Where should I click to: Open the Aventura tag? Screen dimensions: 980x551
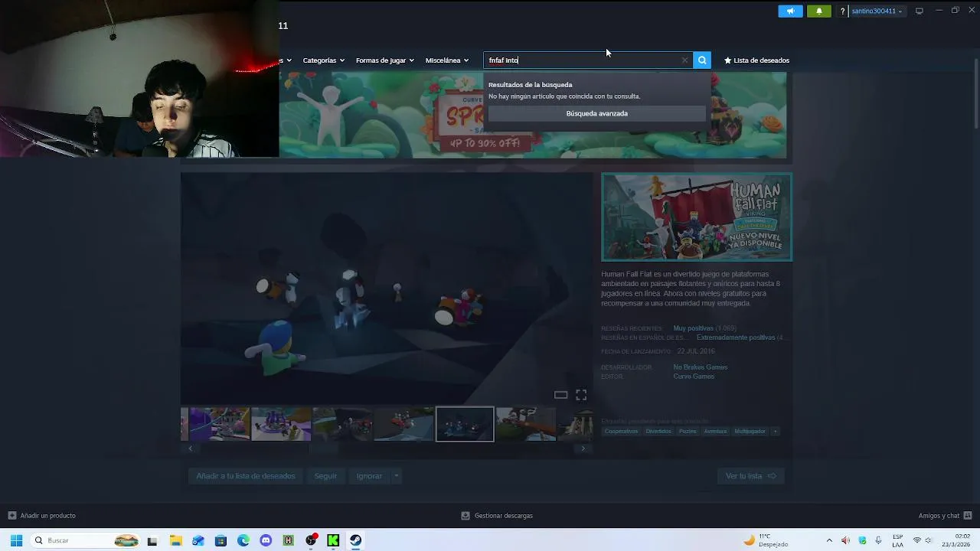pyautogui.click(x=715, y=431)
